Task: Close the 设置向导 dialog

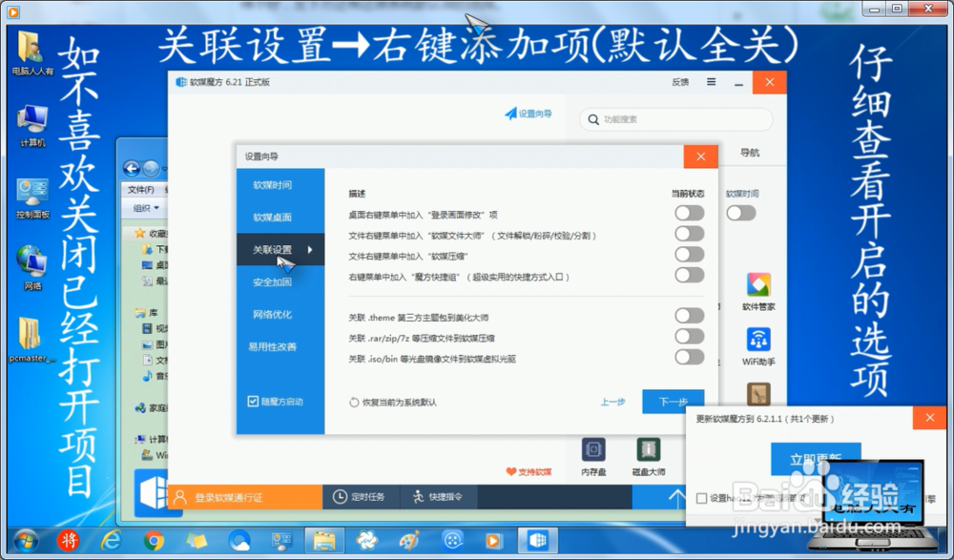Action: click(x=700, y=156)
